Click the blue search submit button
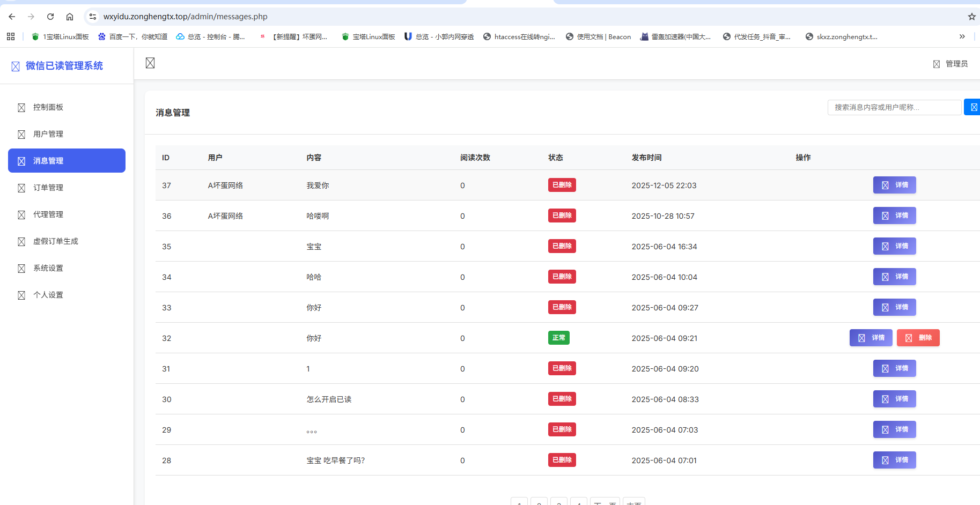This screenshot has width=980, height=505. coord(972,107)
